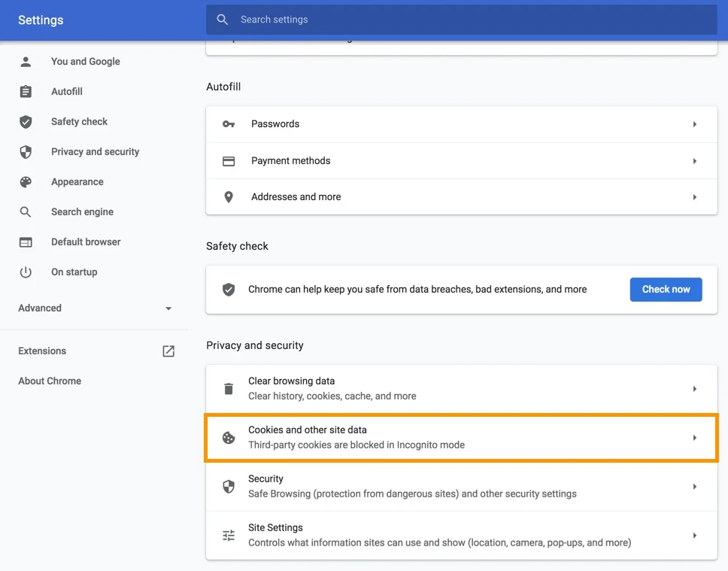Click the person icon beside You and Google
The height and width of the screenshot is (571, 728).
[x=26, y=62]
